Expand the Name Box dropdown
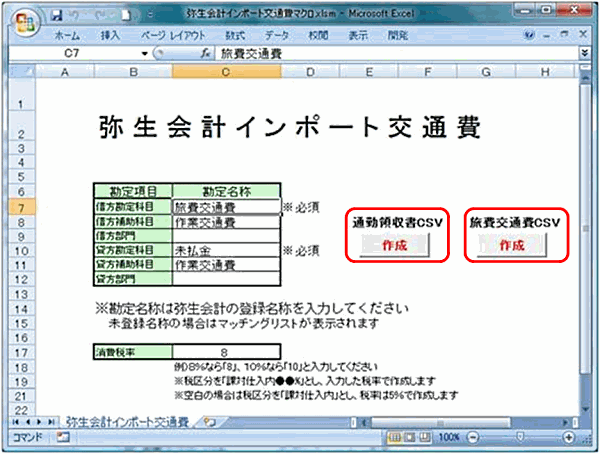600x454 pixels. [145, 53]
